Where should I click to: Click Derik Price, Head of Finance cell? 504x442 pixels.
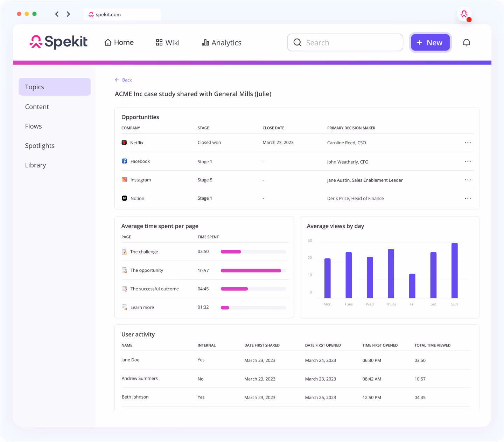(355, 198)
